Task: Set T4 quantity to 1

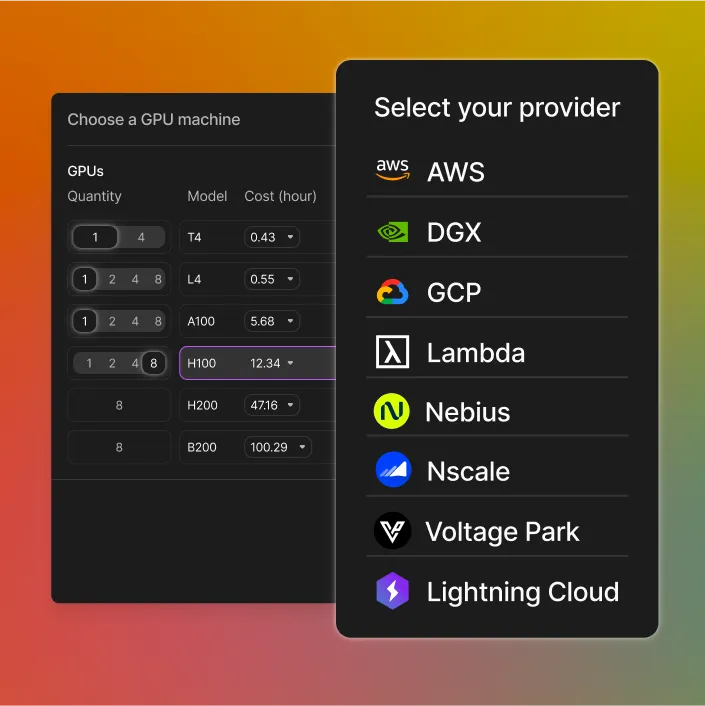Action: click(x=95, y=237)
